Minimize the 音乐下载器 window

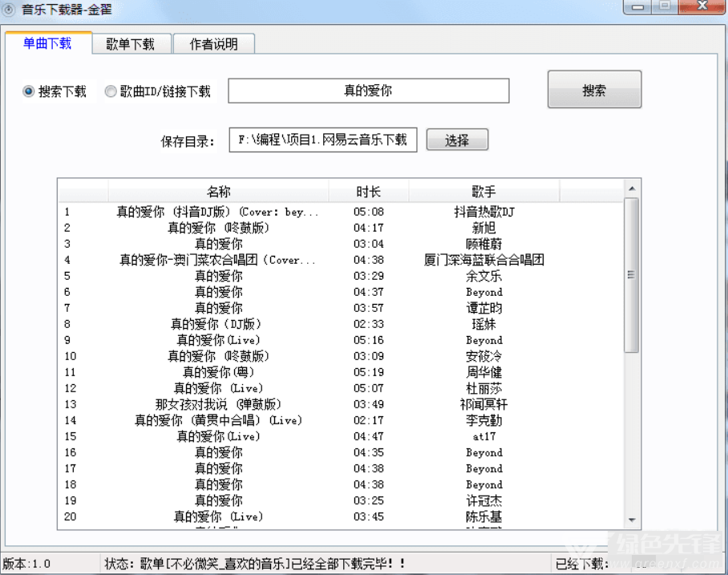637,6
